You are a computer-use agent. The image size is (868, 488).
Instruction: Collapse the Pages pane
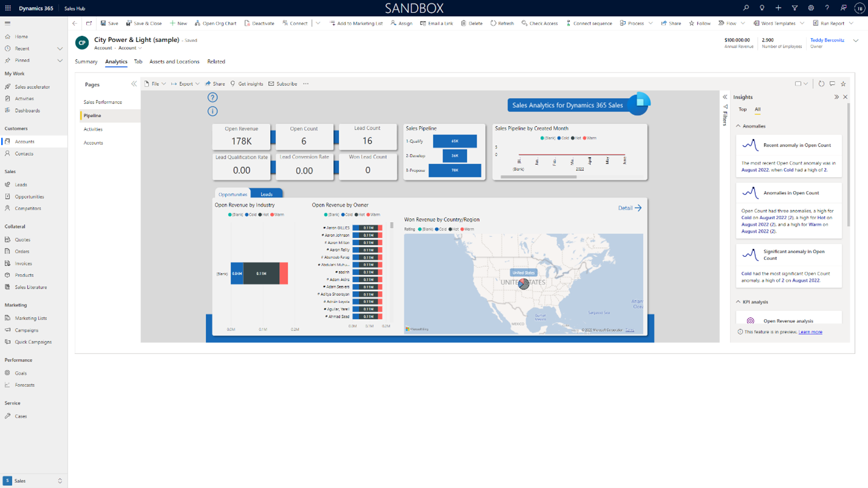tap(134, 84)
